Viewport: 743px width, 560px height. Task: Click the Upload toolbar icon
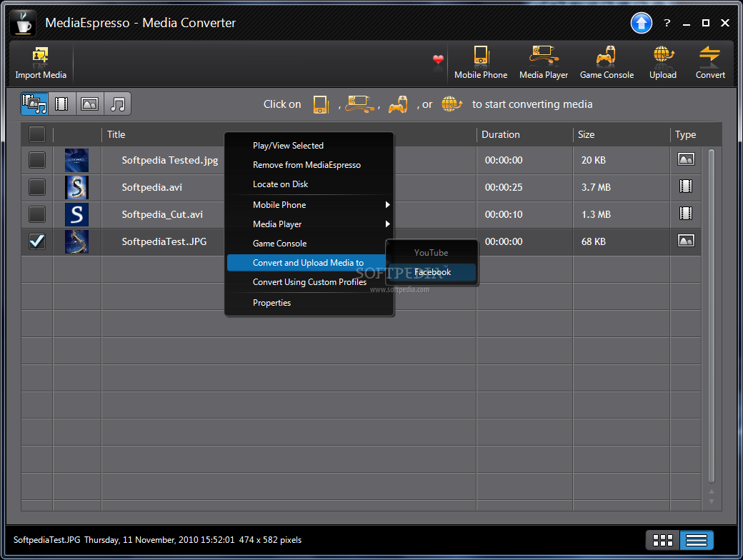(663, 63)
